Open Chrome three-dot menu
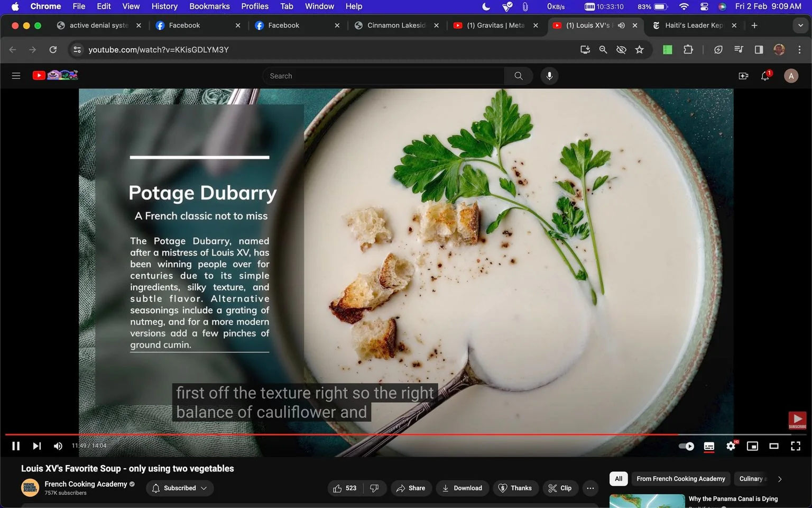 pyautogui.click(x=799, y=50)
